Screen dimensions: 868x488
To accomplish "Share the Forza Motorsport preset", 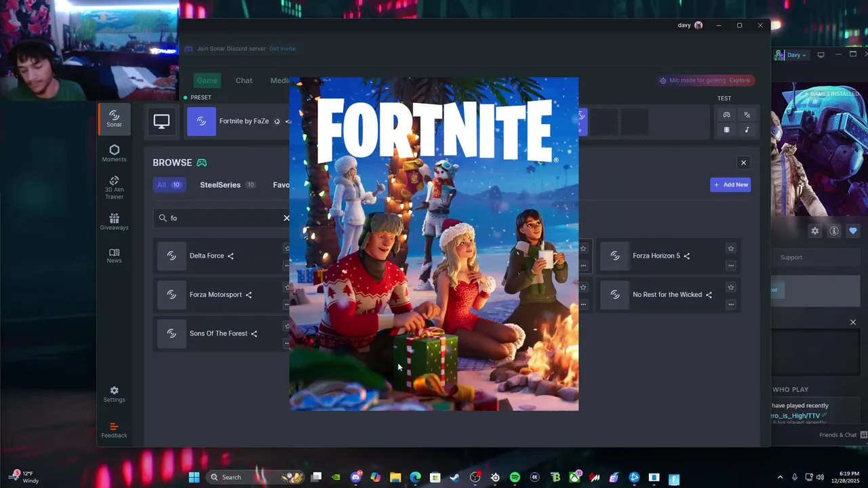I will 249,295.
